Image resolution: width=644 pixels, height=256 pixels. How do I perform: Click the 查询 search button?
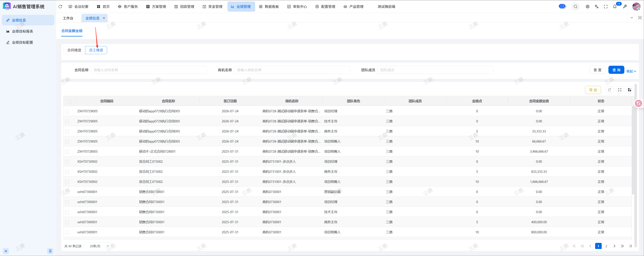click(616, 70)
